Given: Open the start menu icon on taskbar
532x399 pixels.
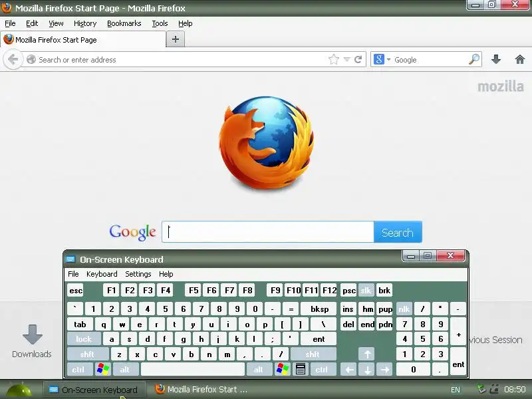Looking at the screenshot, I should [19, 390].
